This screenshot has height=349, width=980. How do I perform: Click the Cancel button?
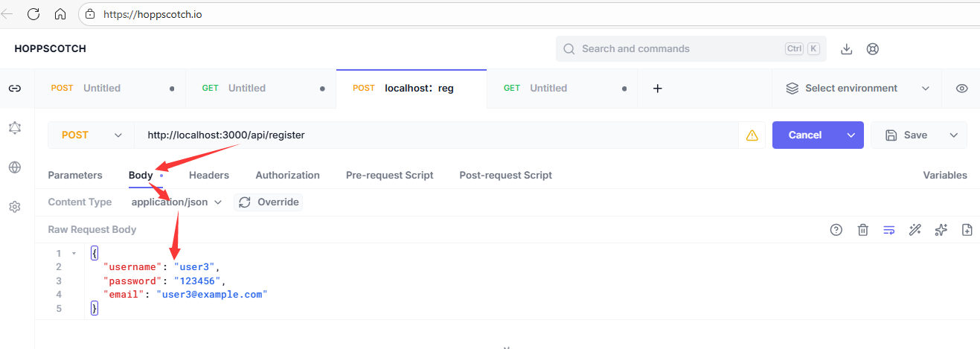pos(805,135)
